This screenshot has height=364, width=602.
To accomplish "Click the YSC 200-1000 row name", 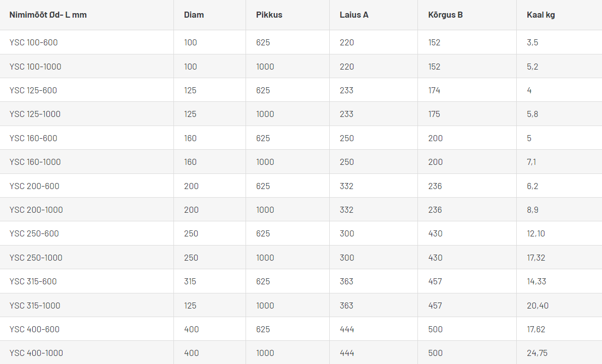I will coord(36,210).
